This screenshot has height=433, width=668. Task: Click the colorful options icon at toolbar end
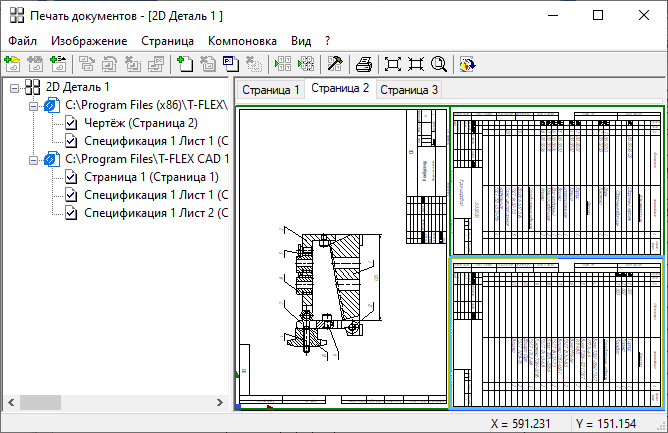pos(467,64)
